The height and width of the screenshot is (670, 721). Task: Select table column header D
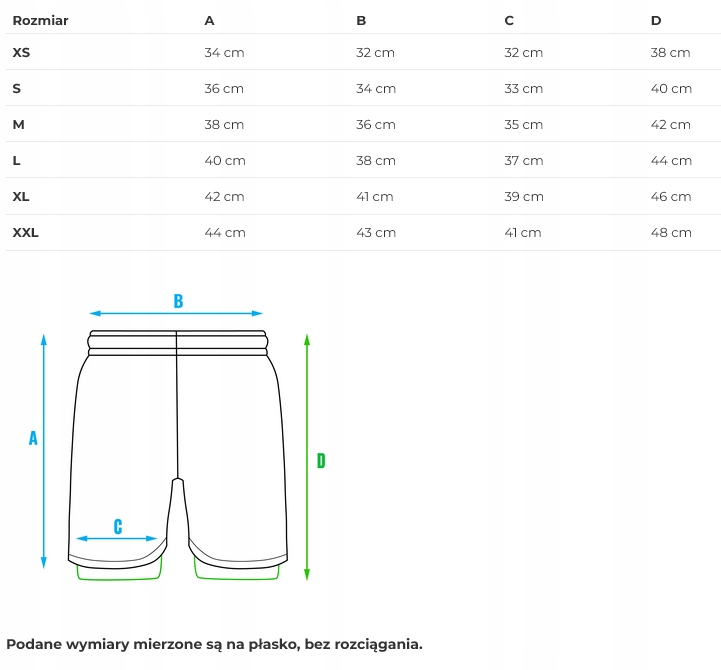coord(656,20)
